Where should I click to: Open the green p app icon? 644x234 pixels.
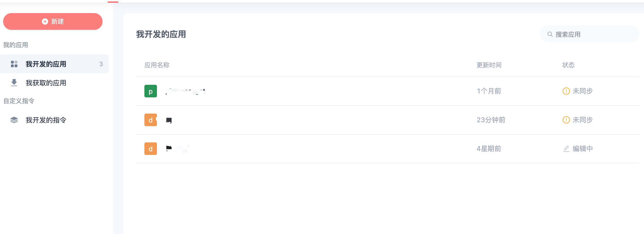point(151,91)
